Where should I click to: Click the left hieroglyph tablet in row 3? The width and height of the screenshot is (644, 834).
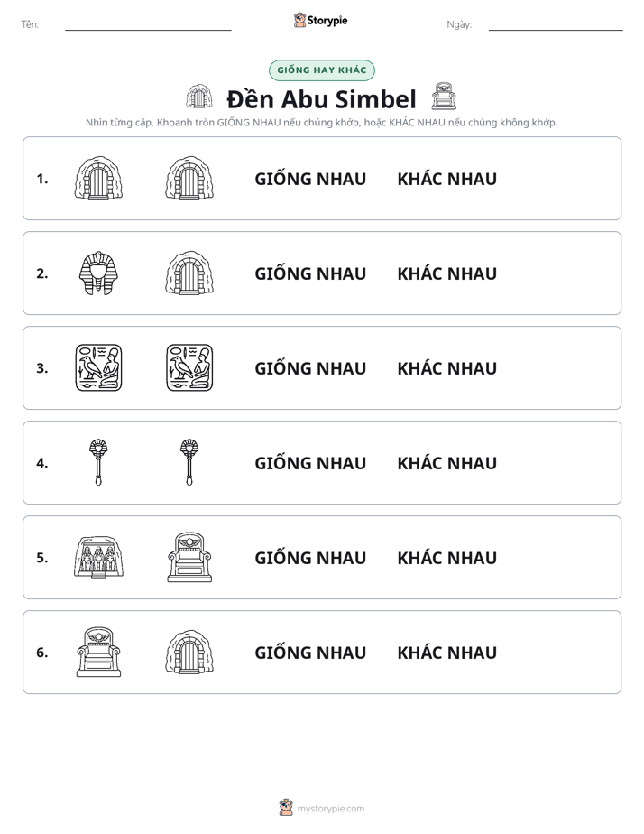pos(98,367)
